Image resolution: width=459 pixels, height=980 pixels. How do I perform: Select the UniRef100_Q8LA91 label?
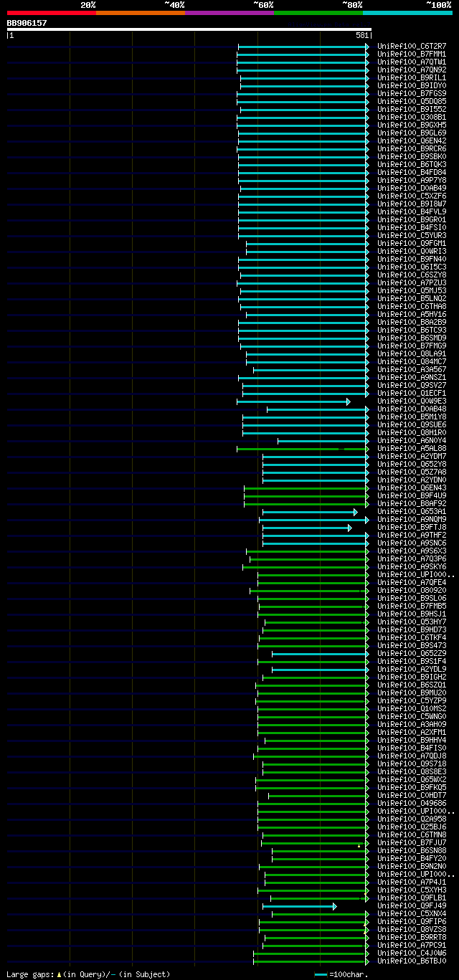[412, 353]
